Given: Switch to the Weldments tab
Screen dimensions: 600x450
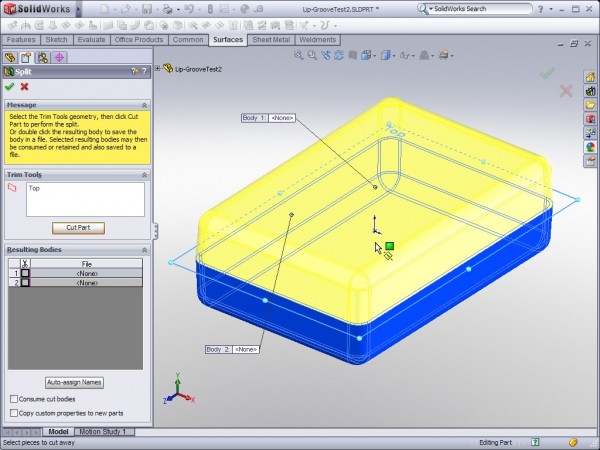Looking at the screenshot, I should (x=317, y=40).
